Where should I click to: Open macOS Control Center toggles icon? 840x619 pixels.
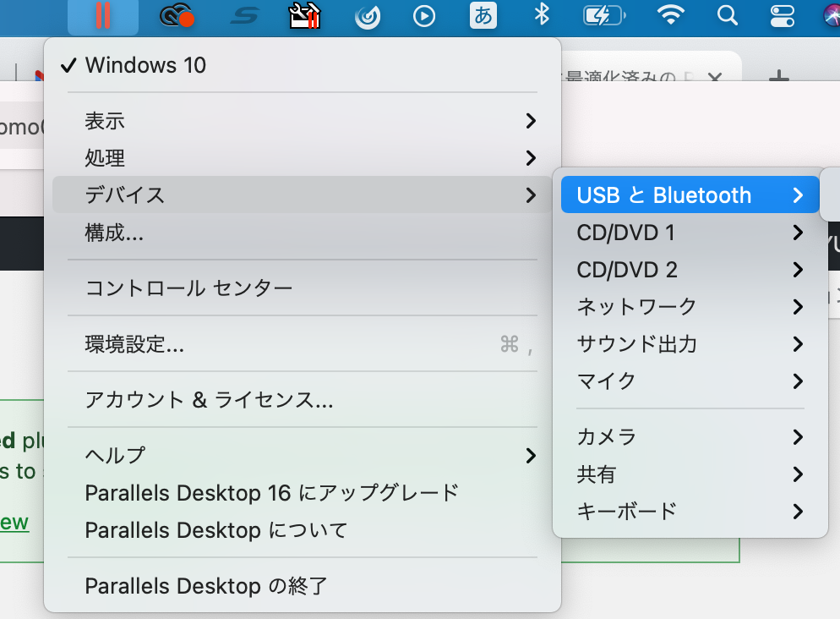tap(783, 15)
